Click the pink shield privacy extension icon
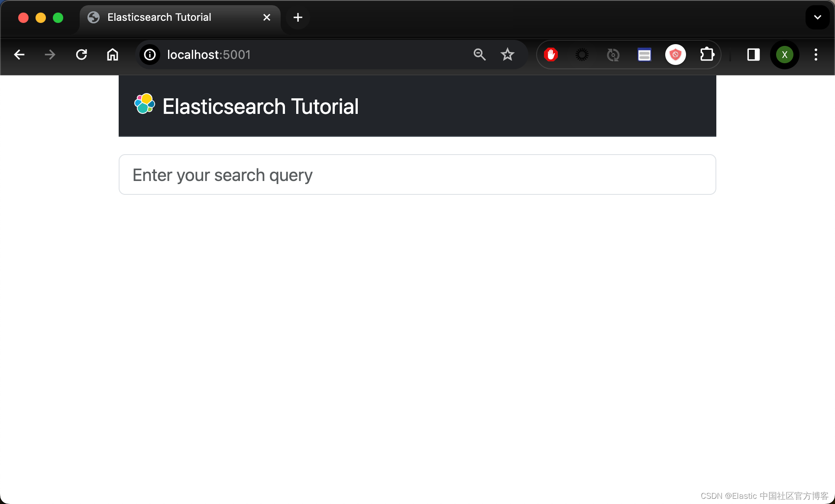 click(x=675, y=55)
